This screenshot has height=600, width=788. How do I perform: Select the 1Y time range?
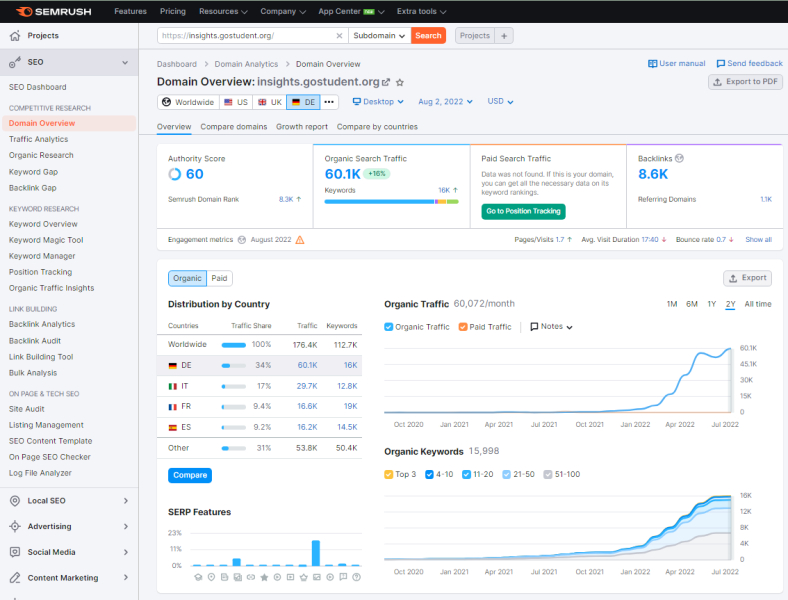[711, 304]
